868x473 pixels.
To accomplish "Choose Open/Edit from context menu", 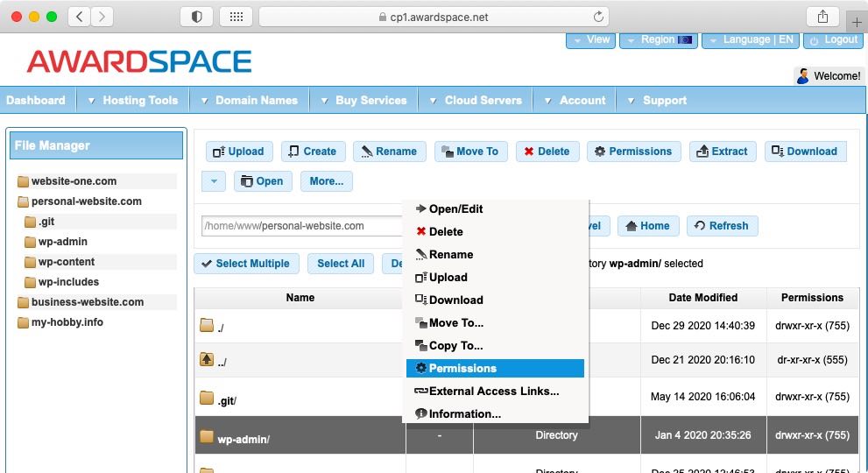I will tap(496, 208).
